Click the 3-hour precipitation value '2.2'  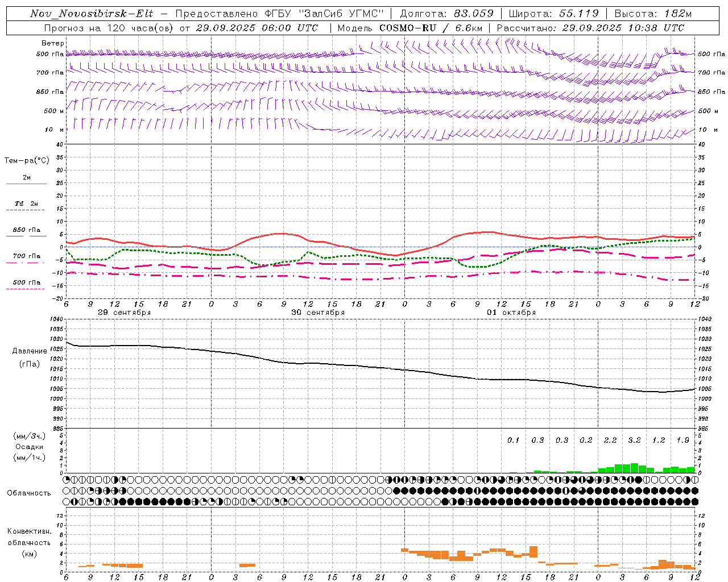610,440
